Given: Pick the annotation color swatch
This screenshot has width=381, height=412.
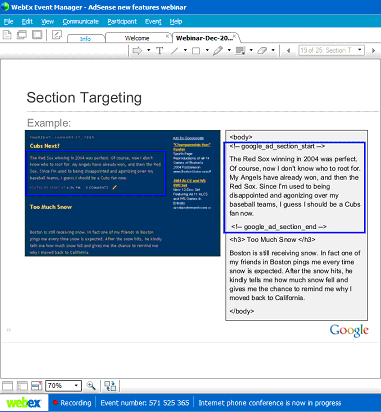Looking at the screenshot, I should click(x=240, y=51).
